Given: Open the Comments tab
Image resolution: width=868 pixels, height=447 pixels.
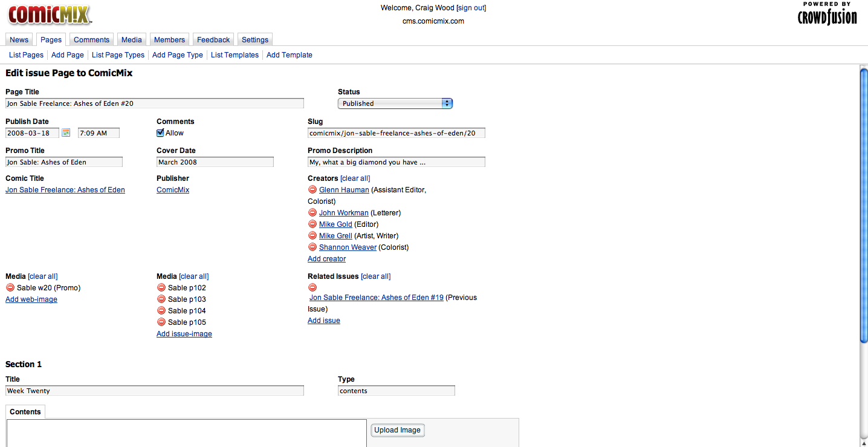Looking at the screenshot, I should 92,40.
